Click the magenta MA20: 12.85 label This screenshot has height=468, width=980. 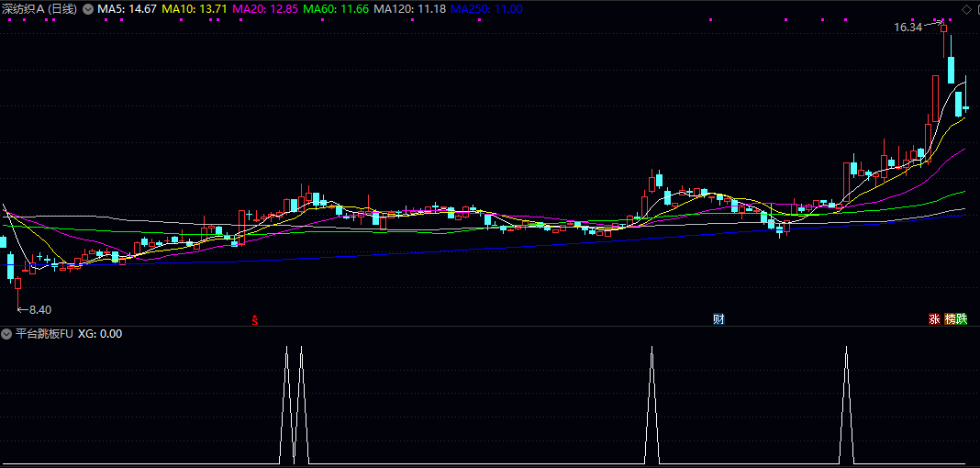pos(265,9)
